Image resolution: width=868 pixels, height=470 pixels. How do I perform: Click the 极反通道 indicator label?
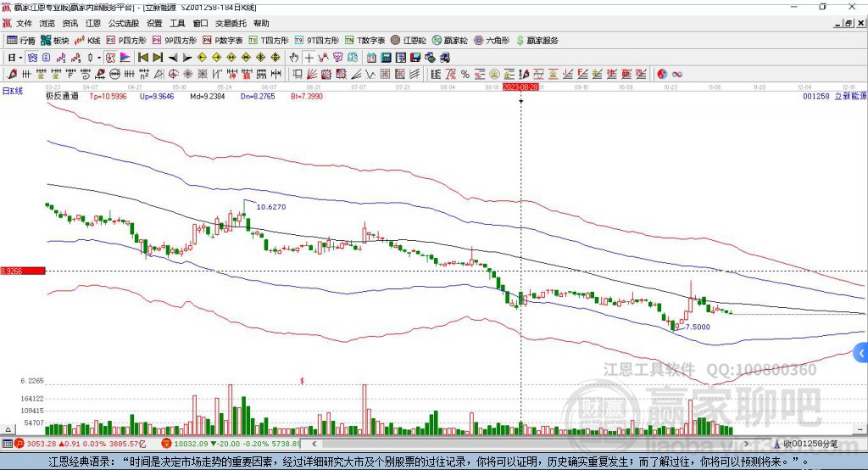click(x=62, y=97)
